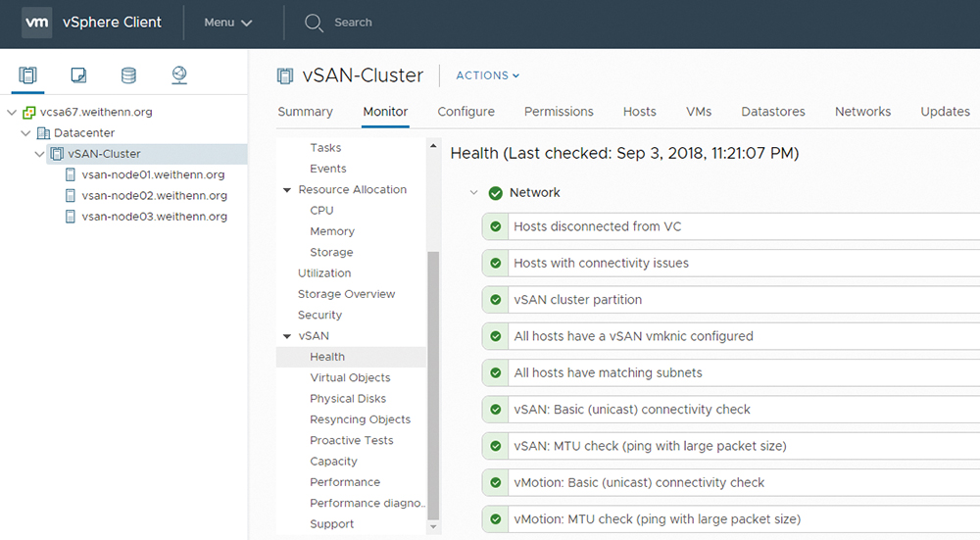
Task: Click green check for Hosts with connectivity issues
Action: 496,263
